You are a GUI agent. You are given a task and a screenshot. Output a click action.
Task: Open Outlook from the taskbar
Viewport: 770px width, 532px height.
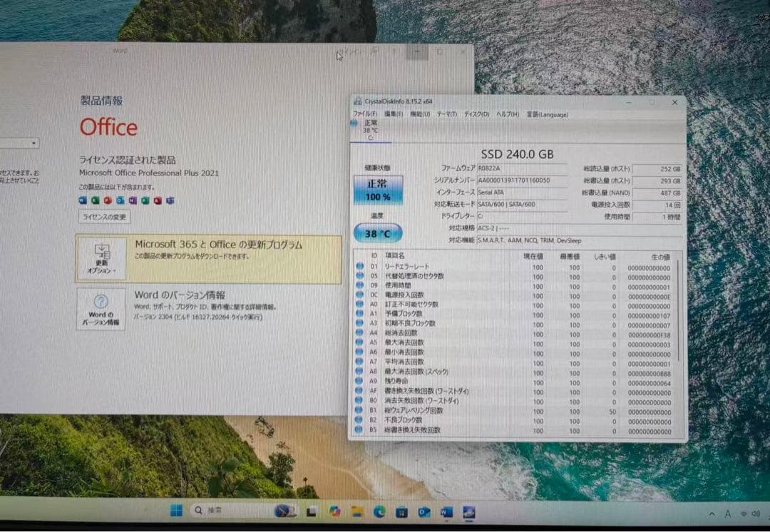[x=423, y=512]
